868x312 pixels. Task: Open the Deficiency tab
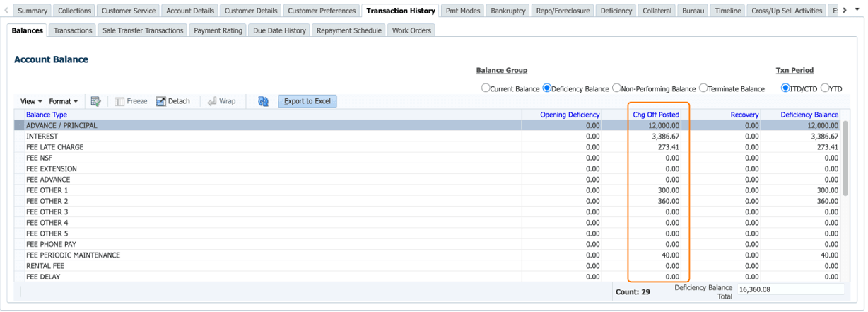tap(616, 11)
